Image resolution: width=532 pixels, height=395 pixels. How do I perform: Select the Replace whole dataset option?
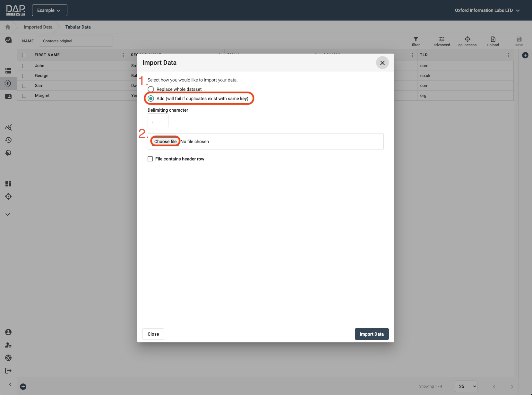pos(151,89)
